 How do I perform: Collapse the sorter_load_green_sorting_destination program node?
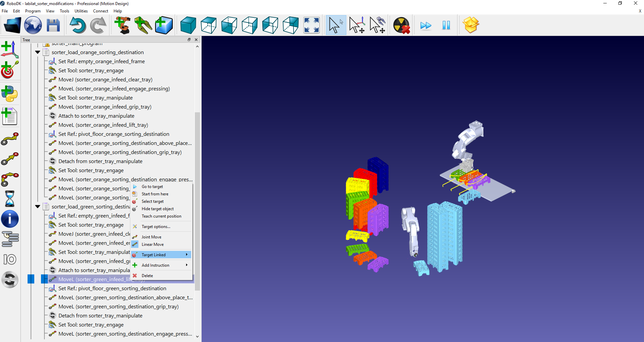coord(38,207)
